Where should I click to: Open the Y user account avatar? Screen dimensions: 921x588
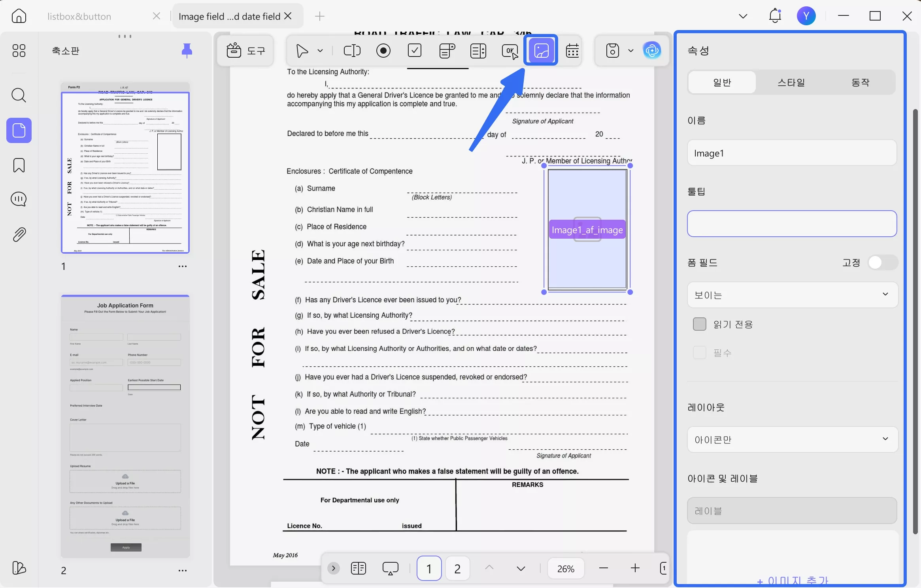pos(806,16)
